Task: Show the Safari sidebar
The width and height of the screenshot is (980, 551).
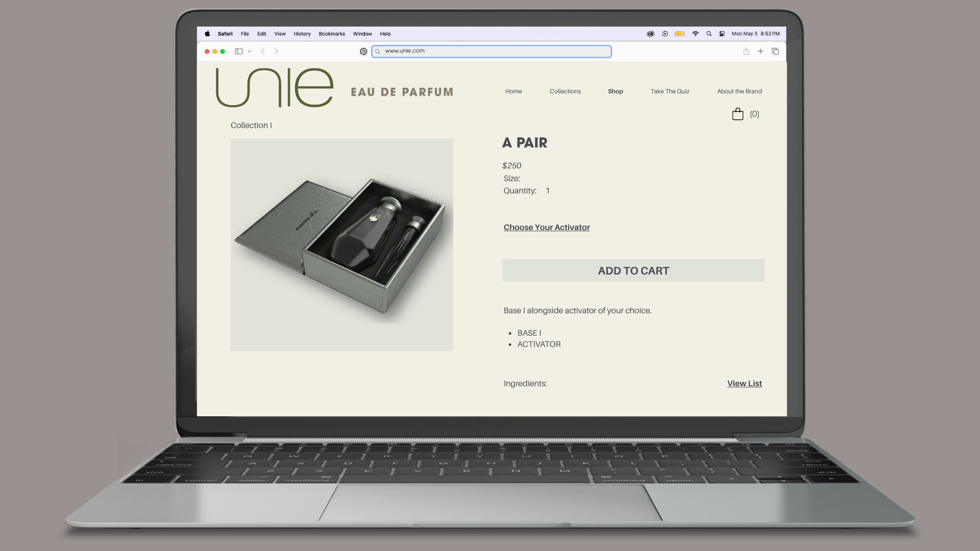Action: pos(238,51)
